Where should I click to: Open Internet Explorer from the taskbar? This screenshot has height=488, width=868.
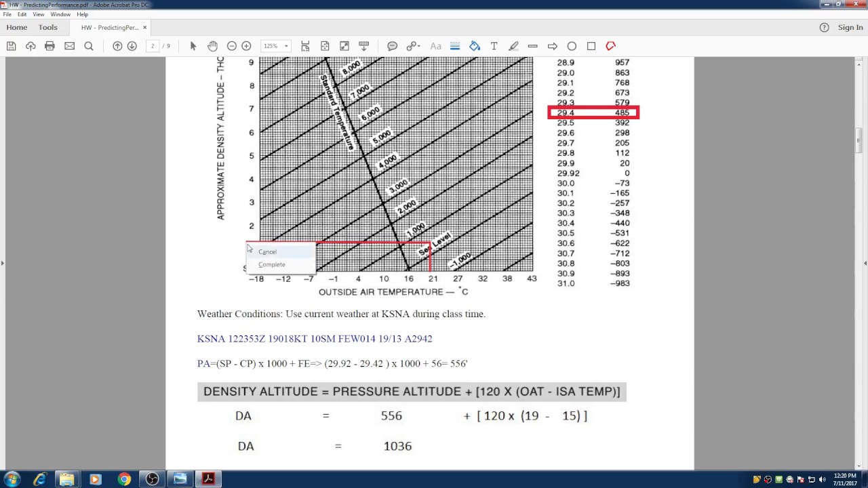(x=39, y=479)
